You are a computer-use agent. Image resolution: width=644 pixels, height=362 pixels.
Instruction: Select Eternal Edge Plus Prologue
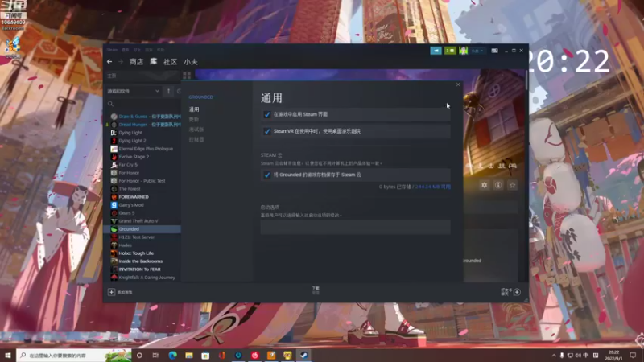(145, 149)
